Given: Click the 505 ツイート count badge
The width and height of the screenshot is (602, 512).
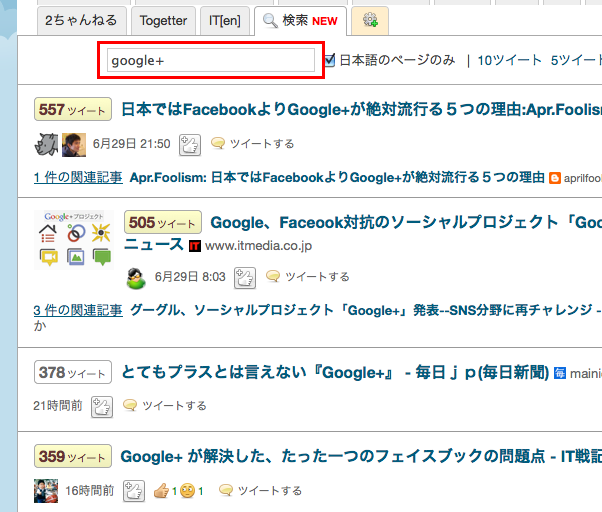Looking at the screenshot, I should click(x=163, y=222).
